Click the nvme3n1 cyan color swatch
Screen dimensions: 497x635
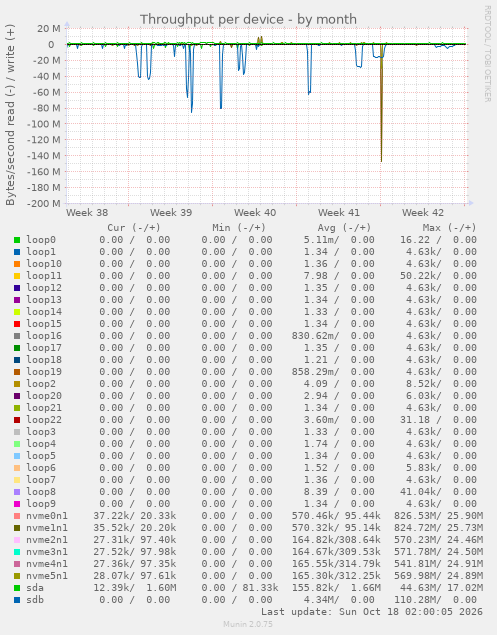pos(17,552)
